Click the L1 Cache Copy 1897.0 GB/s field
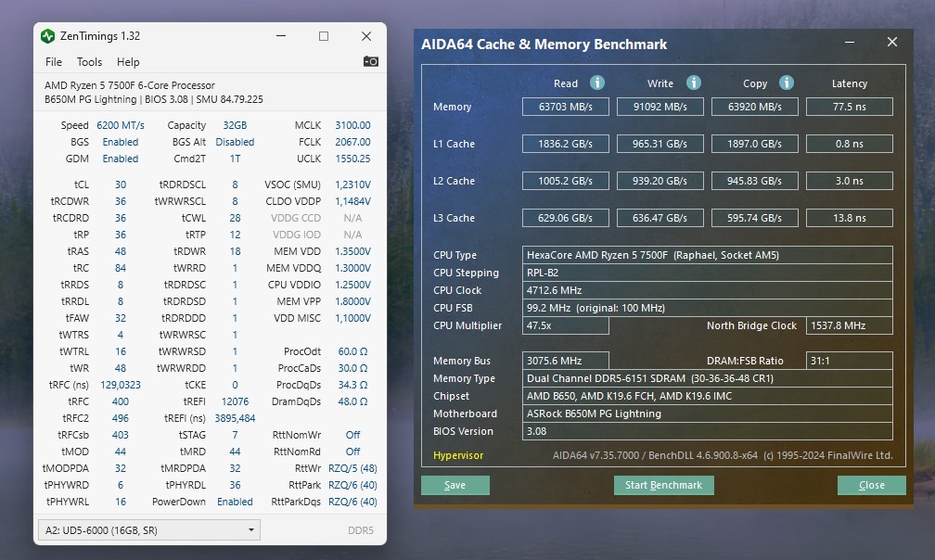This screenshot has height=560, width=935. click(755, 144)
